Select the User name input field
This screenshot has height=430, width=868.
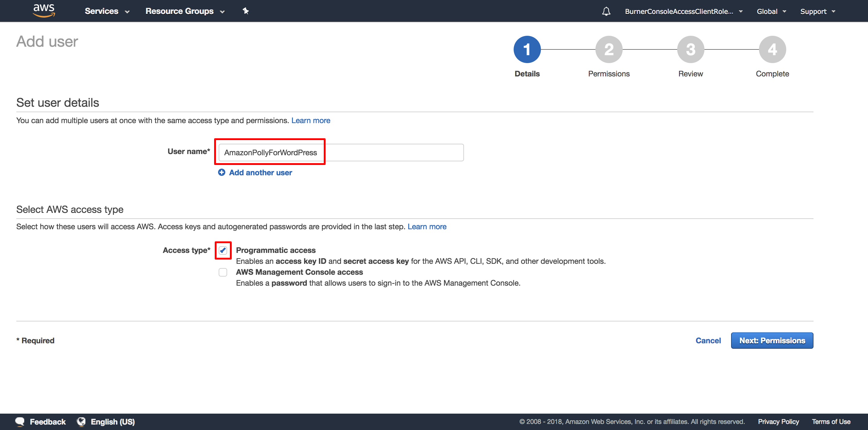pos(340,151)
